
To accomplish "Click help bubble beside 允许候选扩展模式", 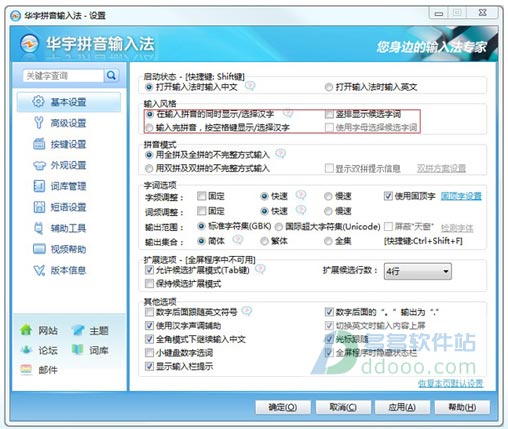I will pyautogui.click(x=260, y=269).
